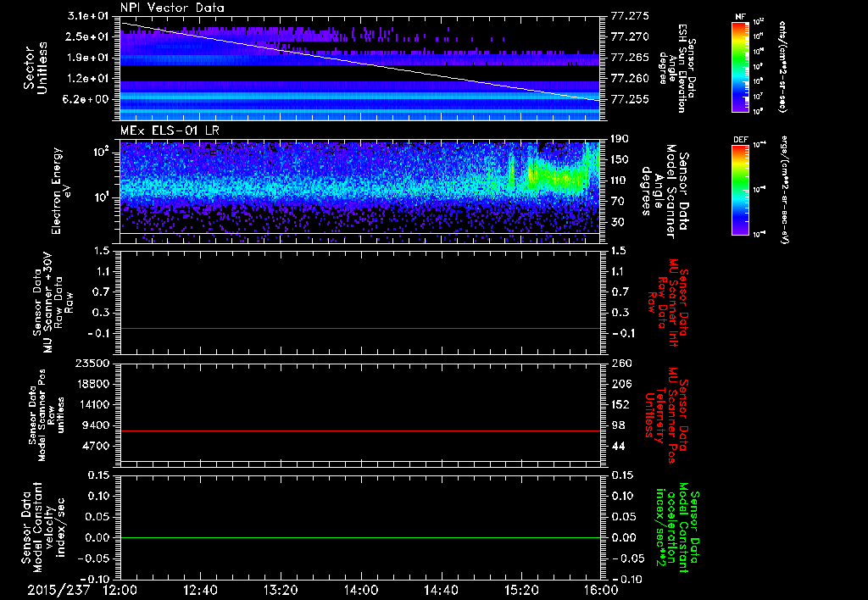This screenshot has width=868, height=600.
Task: Click the "150" scanner angle tick
Action: [620, 160]
